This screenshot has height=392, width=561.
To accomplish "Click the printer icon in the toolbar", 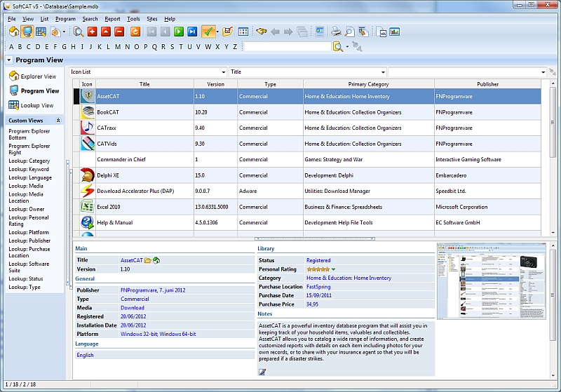I will (336, 32).
